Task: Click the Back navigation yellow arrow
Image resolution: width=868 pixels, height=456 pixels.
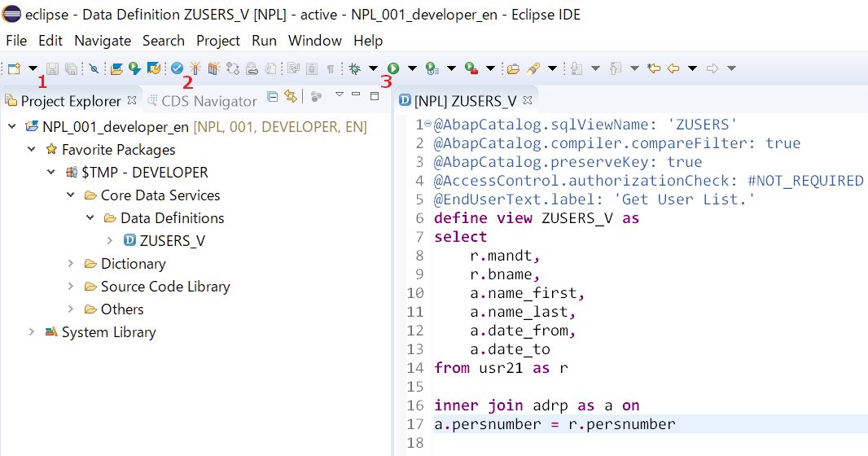Action: 673,68
